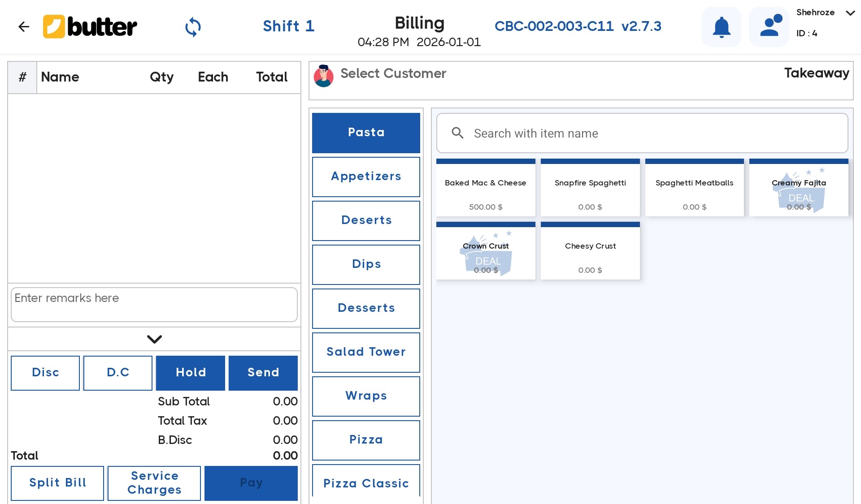Screen dimensions: 861x504
Task: Click the remarks input field
Action: (x=154, y=305)
